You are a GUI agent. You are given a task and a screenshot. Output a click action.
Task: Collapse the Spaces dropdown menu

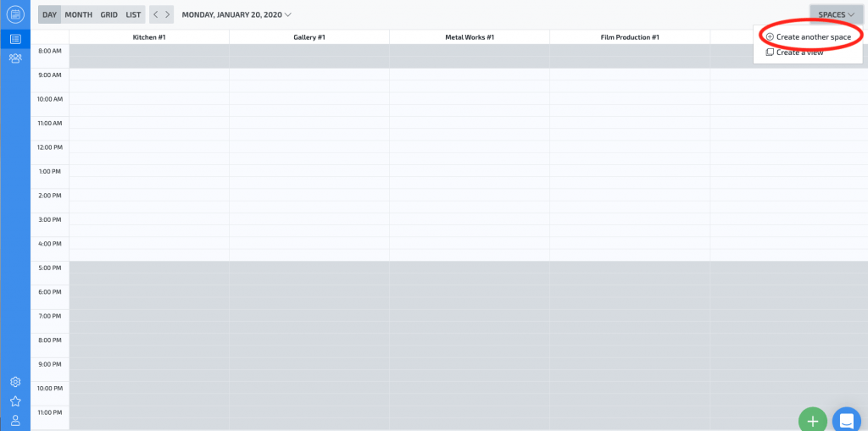pos(836,14)
